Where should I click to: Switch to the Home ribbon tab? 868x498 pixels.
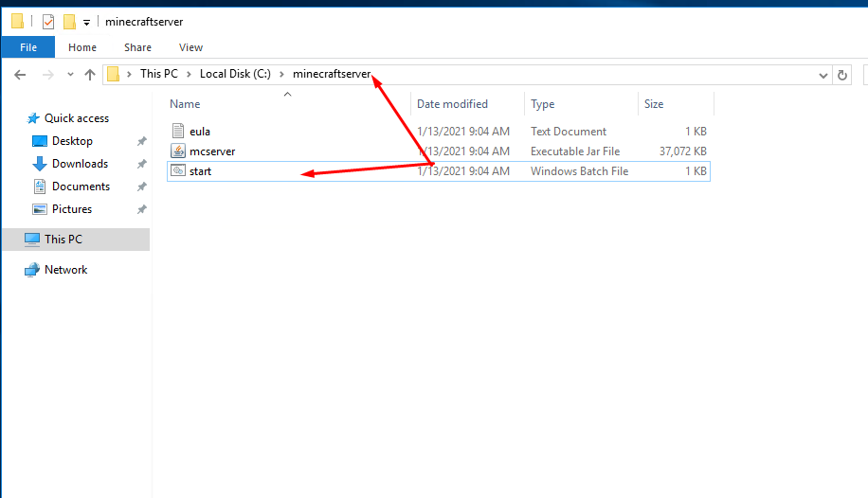pos(82,47)
